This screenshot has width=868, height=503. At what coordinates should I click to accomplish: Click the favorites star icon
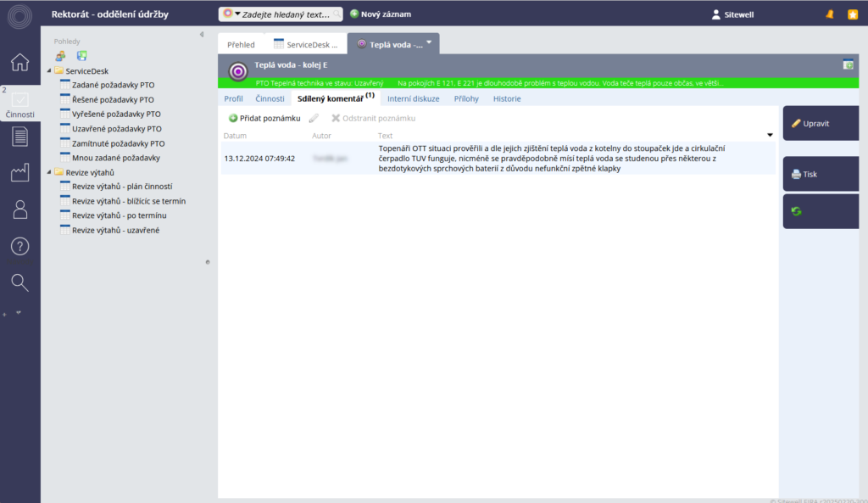tap(853, 14)
